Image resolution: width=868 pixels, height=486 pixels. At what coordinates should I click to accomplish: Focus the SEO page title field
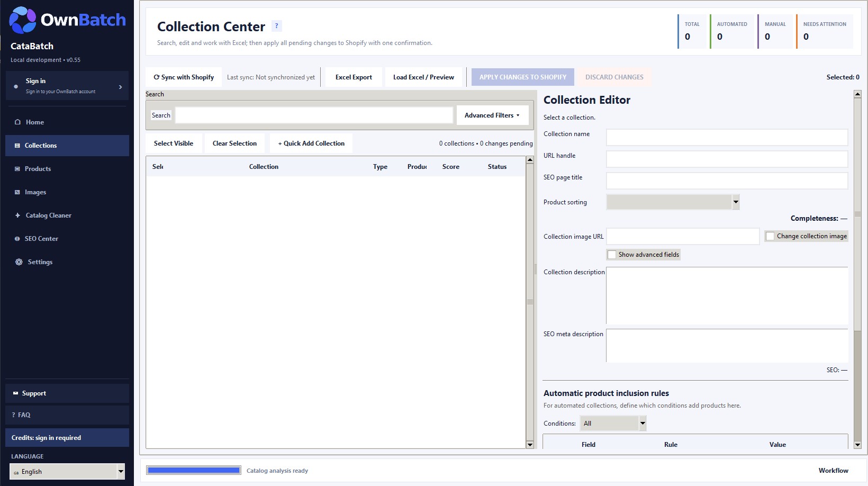(727, 181)
